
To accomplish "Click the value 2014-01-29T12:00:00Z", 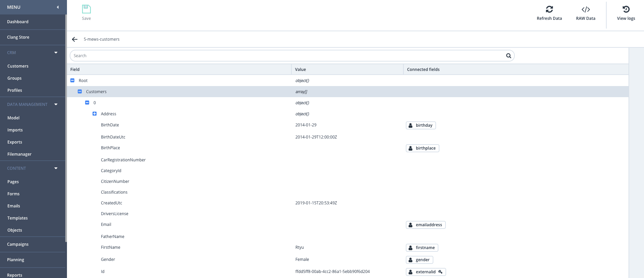I will coord(316,137).
